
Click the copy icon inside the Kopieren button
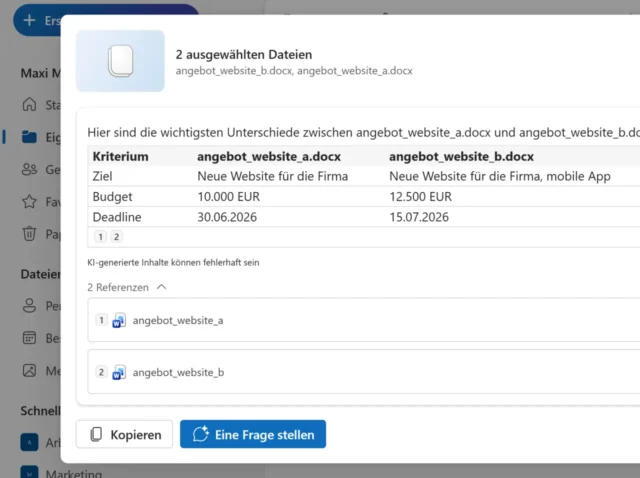tap(96, 434)
